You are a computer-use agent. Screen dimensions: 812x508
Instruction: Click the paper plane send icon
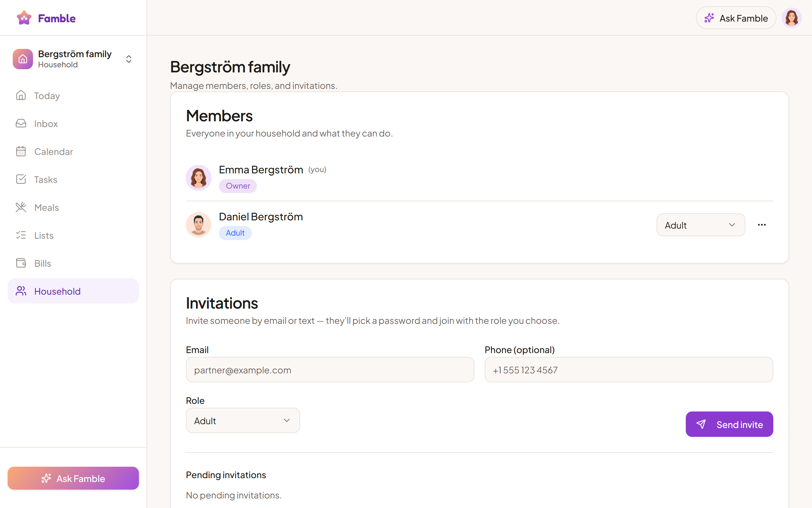pos(701,424)
